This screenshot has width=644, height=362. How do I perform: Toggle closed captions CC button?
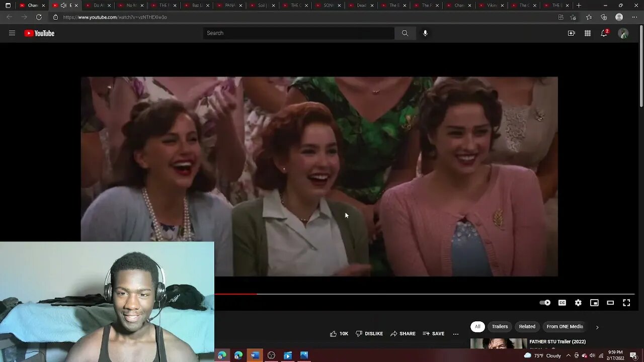click(x=562, y=303)
